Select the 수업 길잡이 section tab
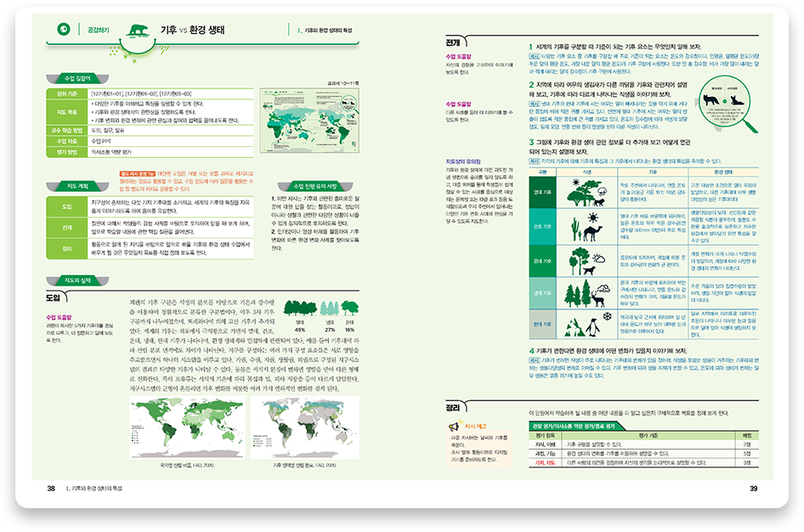The height and width of the screenshot is (532, 804). click(x=77, y=78)
